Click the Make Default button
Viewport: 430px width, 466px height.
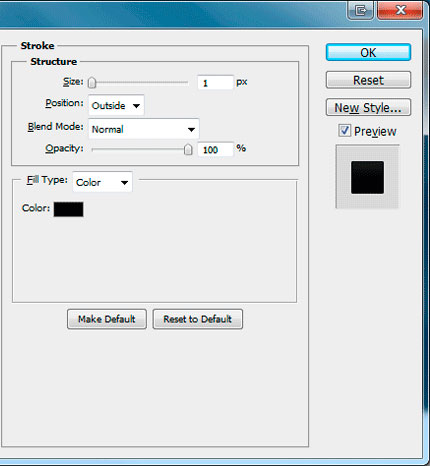107,319
